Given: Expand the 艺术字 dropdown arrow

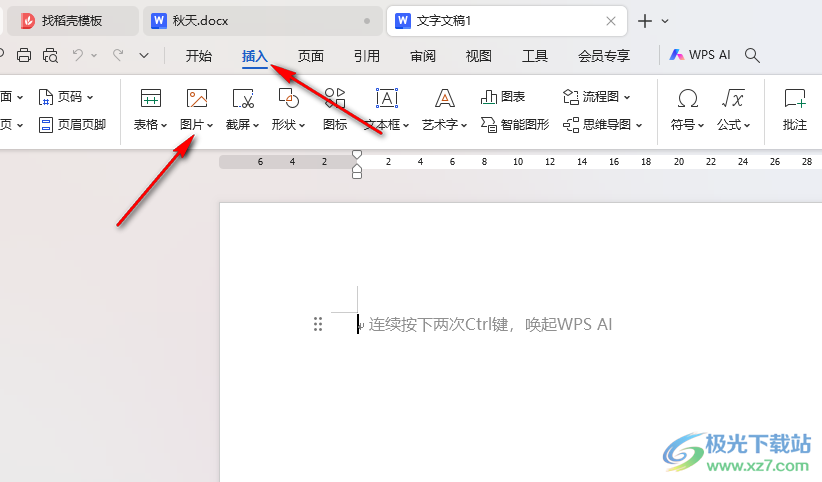Looking at the screenshot, I should [464, 125].
